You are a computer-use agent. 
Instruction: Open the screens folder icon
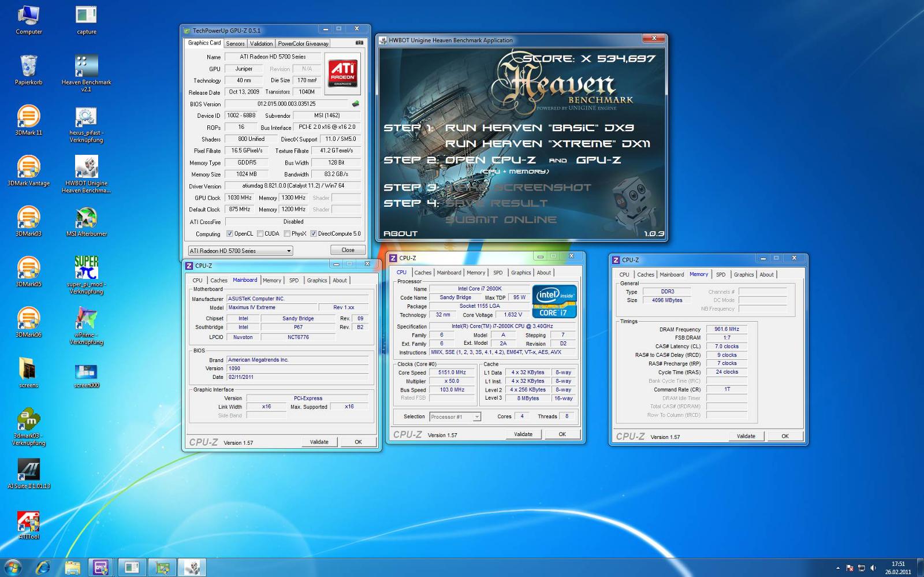click(x=28, y=373)
